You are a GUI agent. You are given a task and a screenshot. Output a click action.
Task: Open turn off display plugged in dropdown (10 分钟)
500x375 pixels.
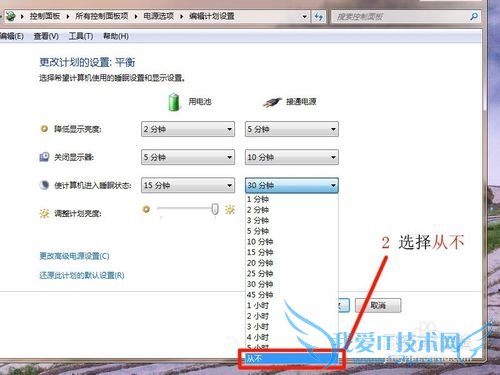(x=292, y=157)
